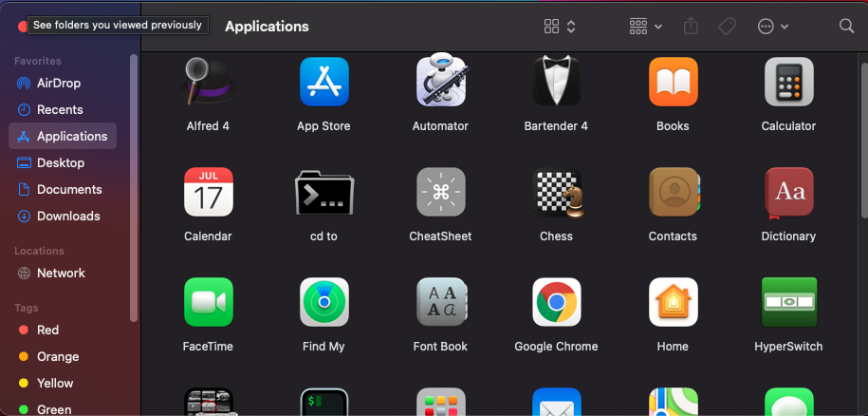The height and width of the screenshot is (416, 868).
Task: Open the Alfred 4 app icon
Action: [x=208, y=82]
